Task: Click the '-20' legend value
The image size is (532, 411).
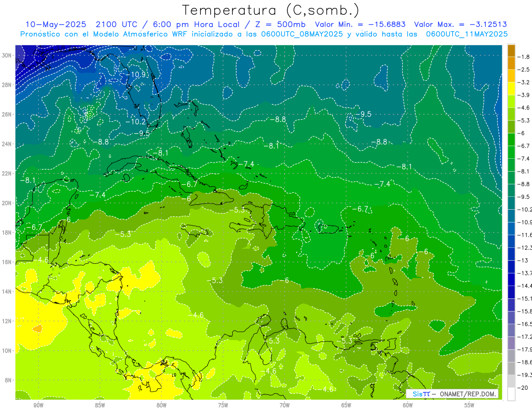Action: click(523, 388)
